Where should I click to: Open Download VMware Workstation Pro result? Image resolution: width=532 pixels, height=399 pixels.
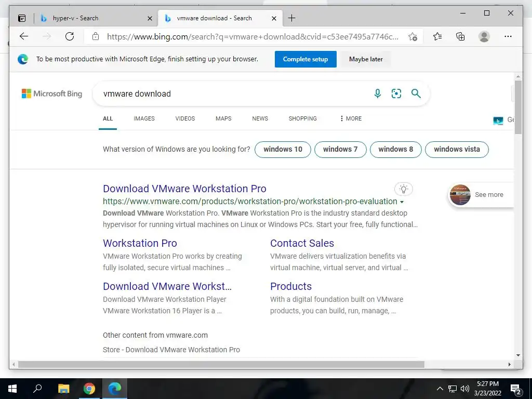(x=184, y=189)
